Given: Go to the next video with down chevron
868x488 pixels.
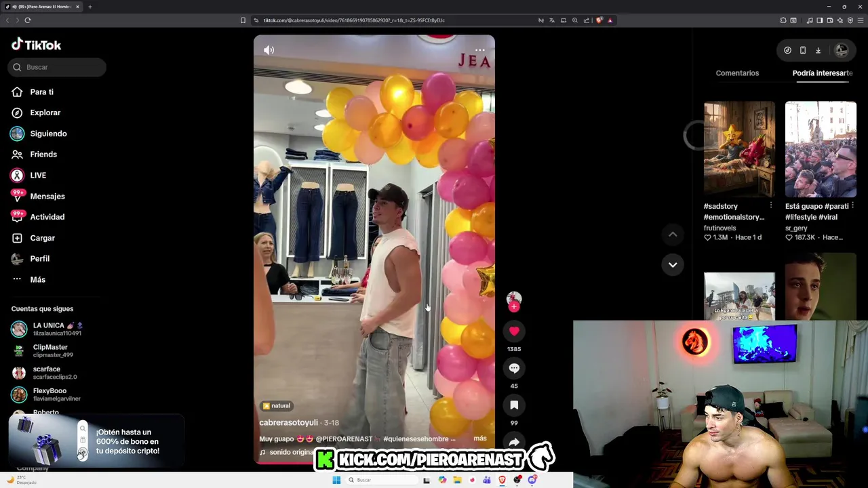Looking at the screenshot, I should [x=673, y=265].
